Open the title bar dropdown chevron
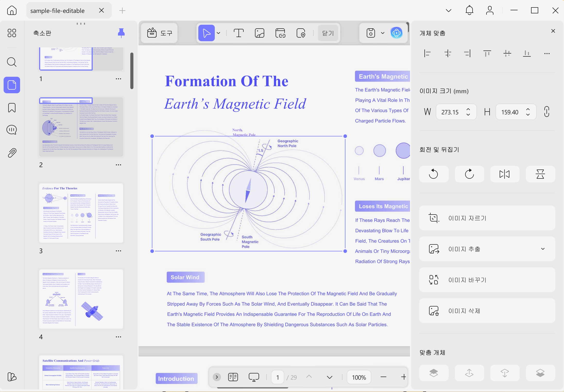 click(449, 11)
